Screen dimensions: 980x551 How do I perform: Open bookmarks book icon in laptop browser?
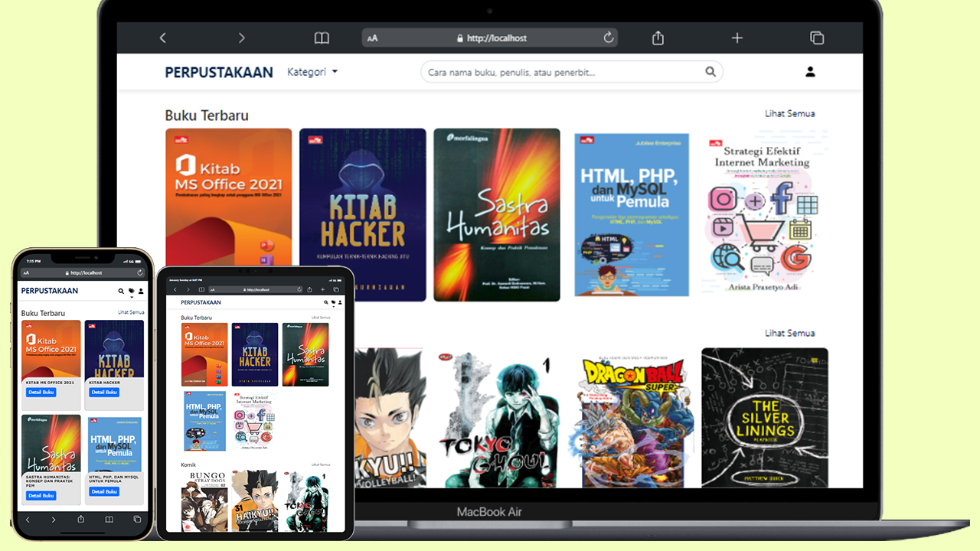322,37
